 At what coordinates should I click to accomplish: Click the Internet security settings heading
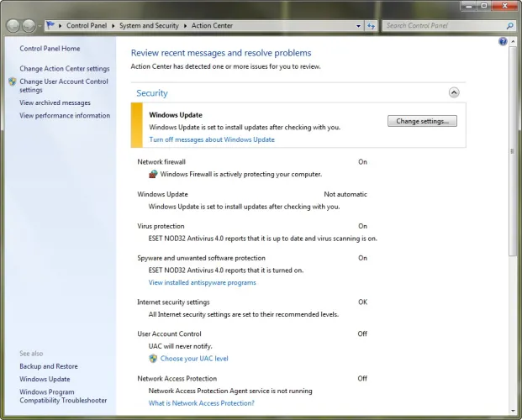(173, 302)
